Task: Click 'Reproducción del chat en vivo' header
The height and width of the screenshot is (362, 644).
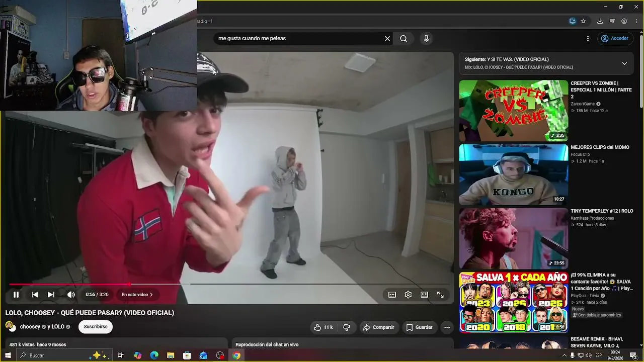Action: point(267,344)
